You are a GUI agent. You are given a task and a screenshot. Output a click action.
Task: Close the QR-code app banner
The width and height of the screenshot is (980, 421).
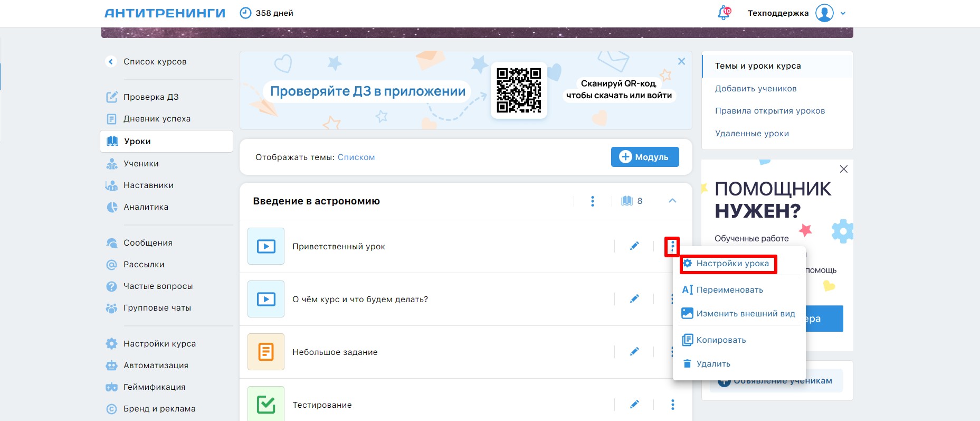[x=681, y=61]
